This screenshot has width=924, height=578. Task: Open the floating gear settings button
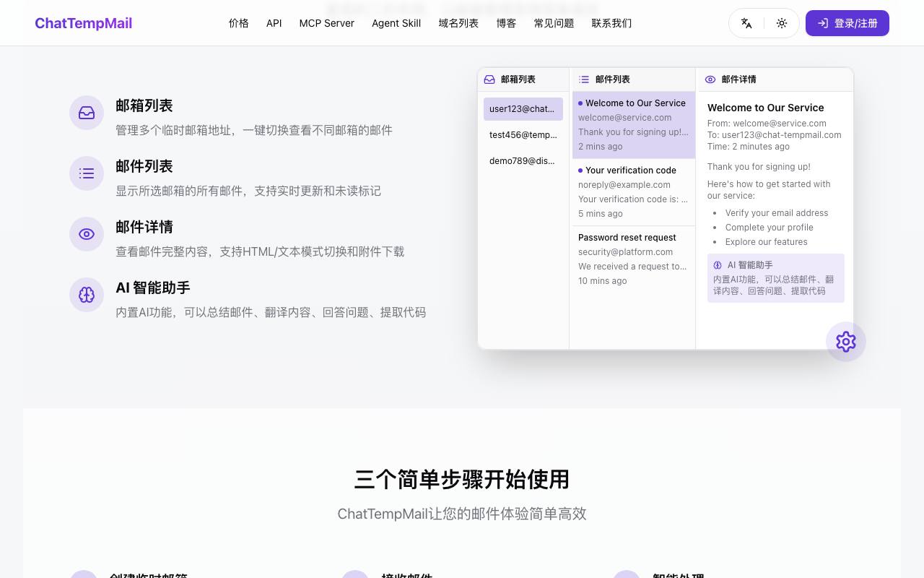[846, 342]
